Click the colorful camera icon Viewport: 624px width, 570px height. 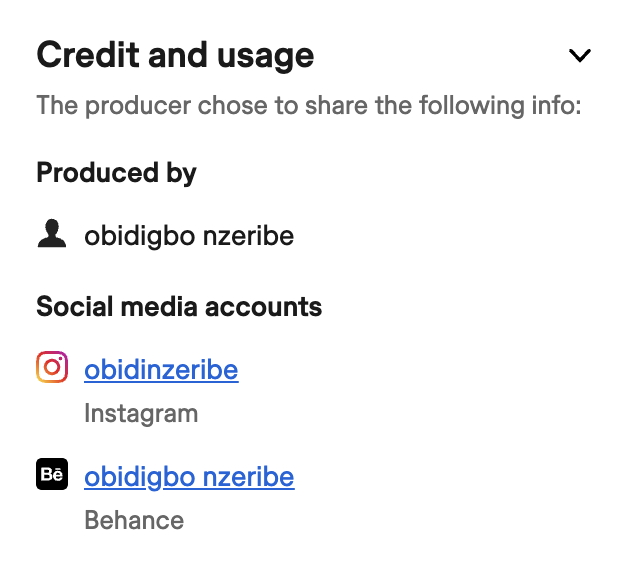(x=52, y=368)
